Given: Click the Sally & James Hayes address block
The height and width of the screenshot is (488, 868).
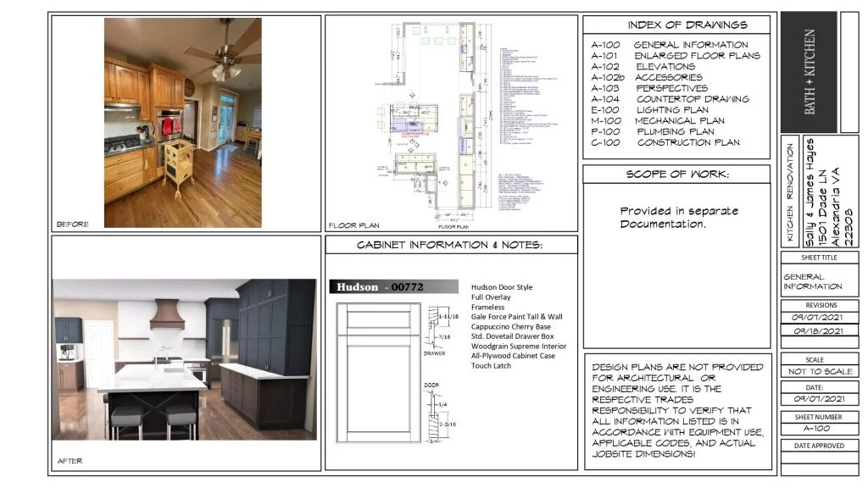Looking at the screenshot, I should 828,192.
